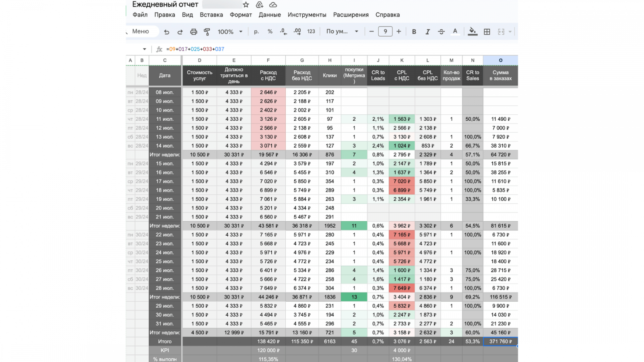Open the Формат menu

tap(241, 15)
